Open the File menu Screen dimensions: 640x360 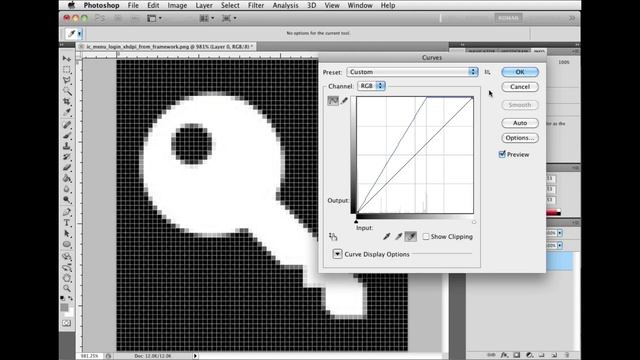click(133, 5)
